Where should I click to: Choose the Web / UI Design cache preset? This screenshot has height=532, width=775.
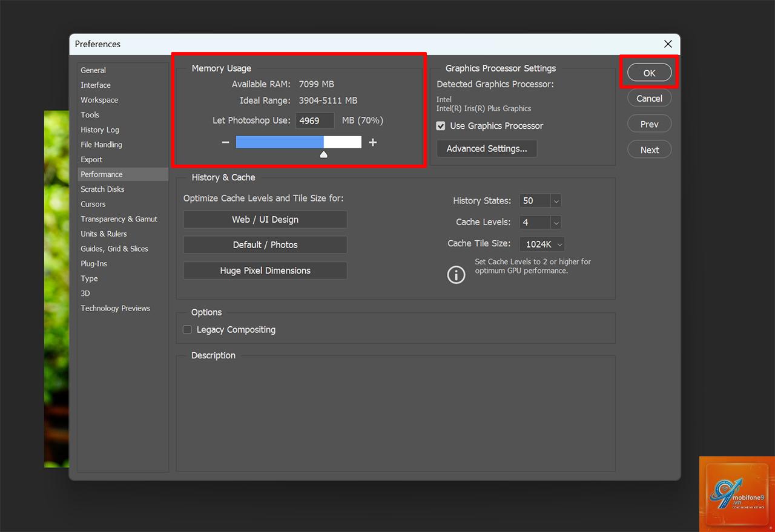coord(265,220)
